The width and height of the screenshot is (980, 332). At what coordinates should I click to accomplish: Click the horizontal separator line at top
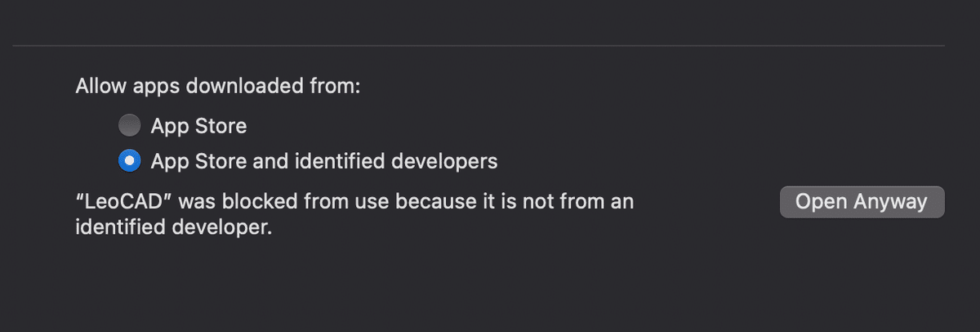coord(479,45)
